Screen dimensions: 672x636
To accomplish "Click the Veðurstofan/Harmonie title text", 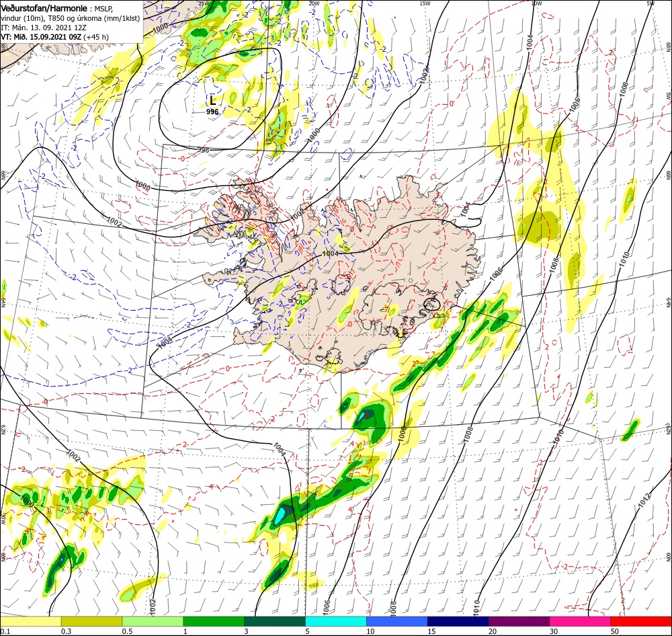I will click(44, 8).
